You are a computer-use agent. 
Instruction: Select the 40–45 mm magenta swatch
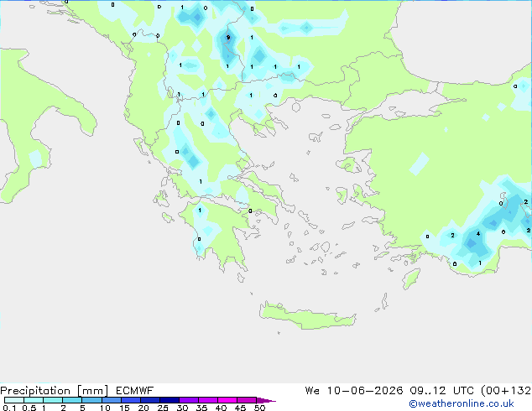[227, 400]
